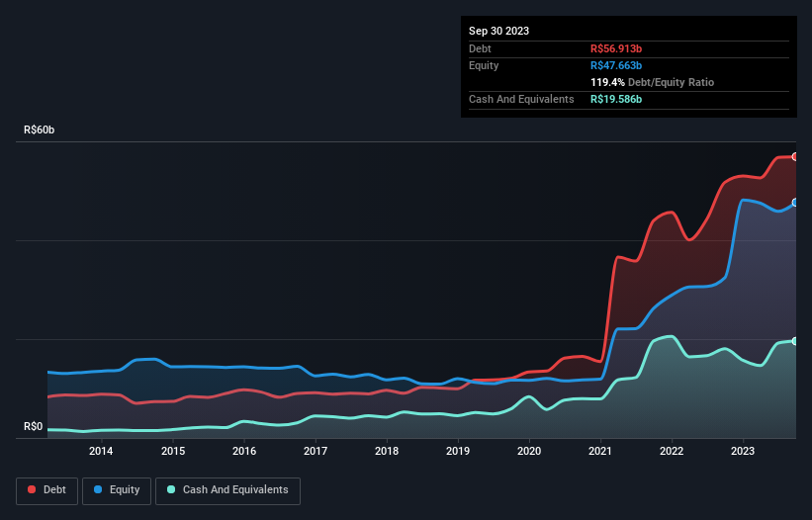This screenshot has height=520, width=812.
Task: Click the R$60b y-axis label
Action: 39,130
